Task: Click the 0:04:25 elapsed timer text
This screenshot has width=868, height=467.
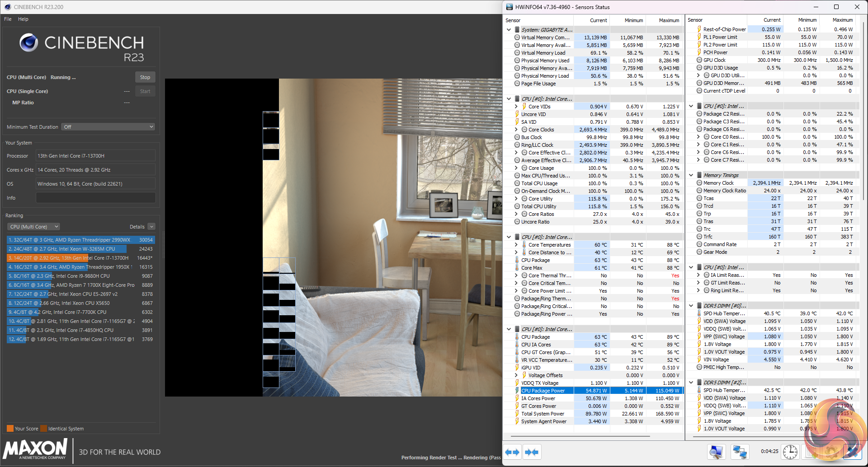Action: click(769, 451)
